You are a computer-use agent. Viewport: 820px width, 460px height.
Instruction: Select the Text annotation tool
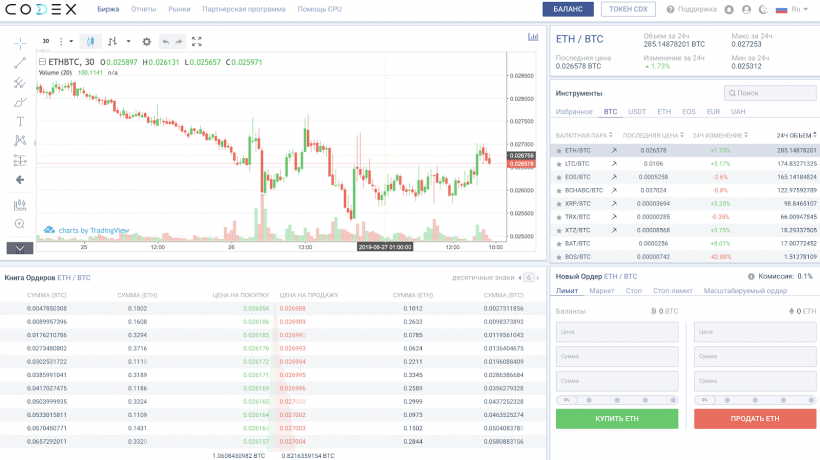tap(20, 121)
